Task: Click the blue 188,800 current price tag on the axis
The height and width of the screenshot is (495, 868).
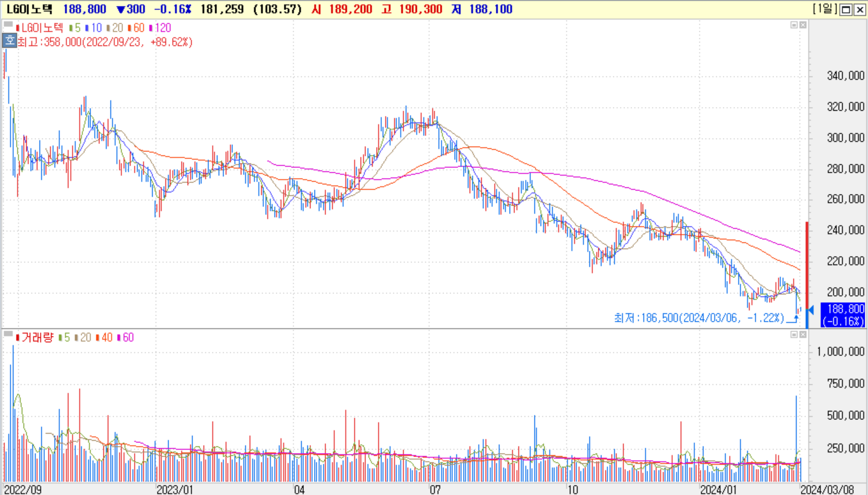Action: coord(843,315)
